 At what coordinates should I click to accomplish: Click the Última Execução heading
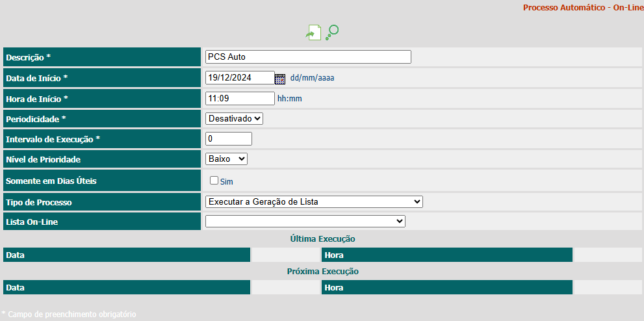pos(322,239)
